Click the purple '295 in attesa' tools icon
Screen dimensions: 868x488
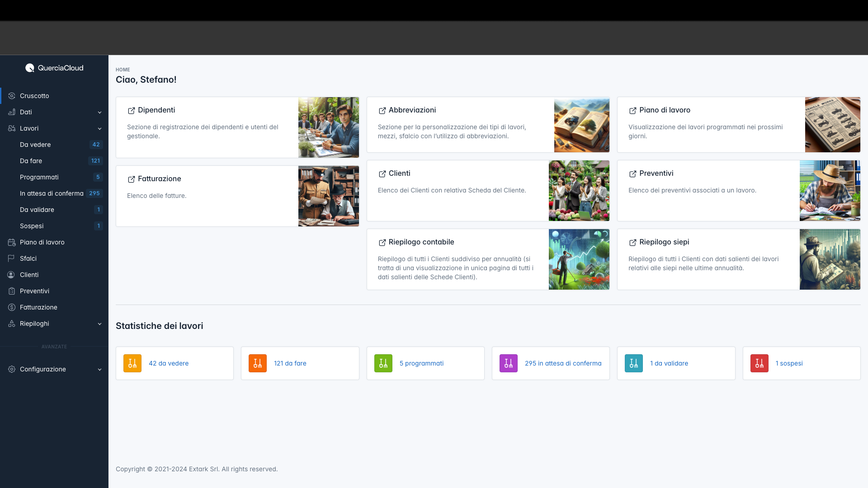tap(508, 363)
